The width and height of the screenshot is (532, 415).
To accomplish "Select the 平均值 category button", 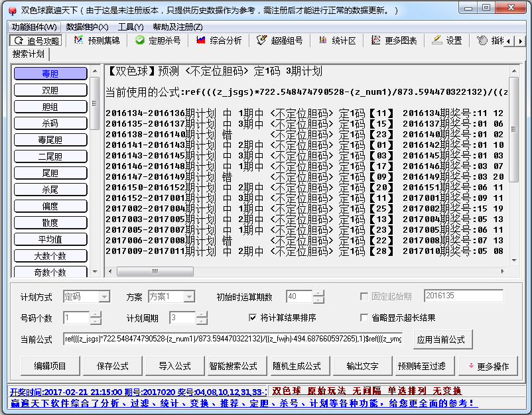I will click(50, 239).
